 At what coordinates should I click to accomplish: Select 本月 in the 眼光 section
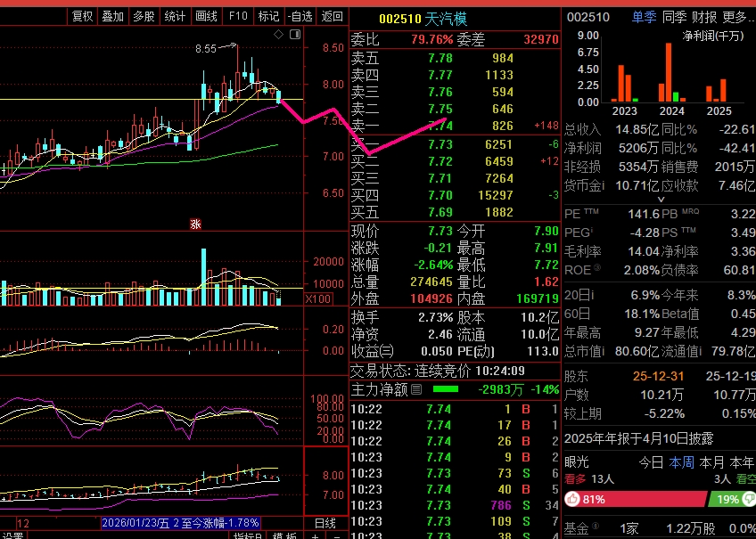click(x=711, y=462)
